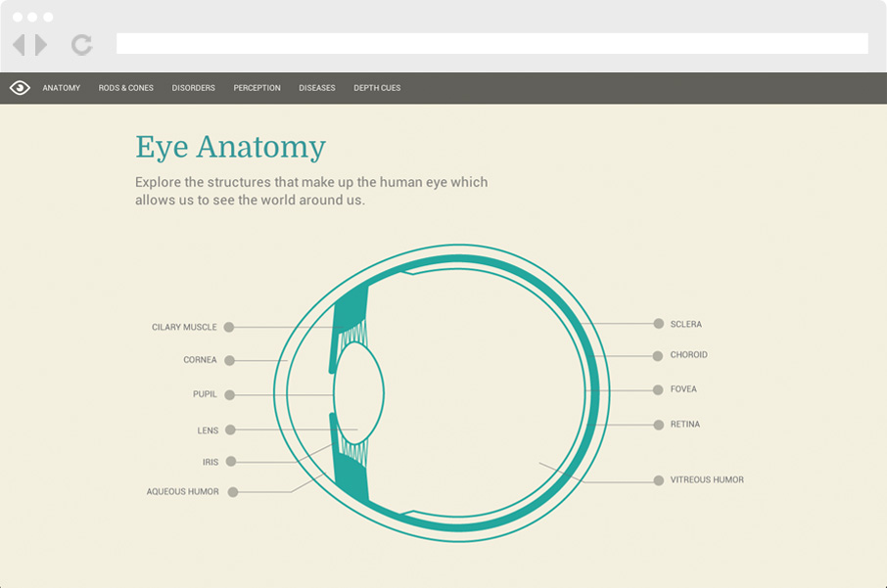Click the browser address bar
The height and width of the screenshot is (588, 887).
492,43
